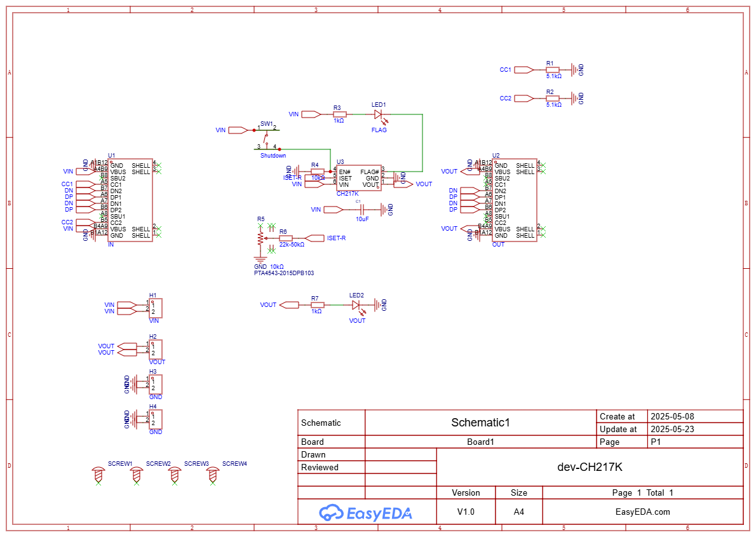The width and height of the screenshot is (756, 537).
Task: Click the U1 USB connector labeled IN
Action: point(130,200)
